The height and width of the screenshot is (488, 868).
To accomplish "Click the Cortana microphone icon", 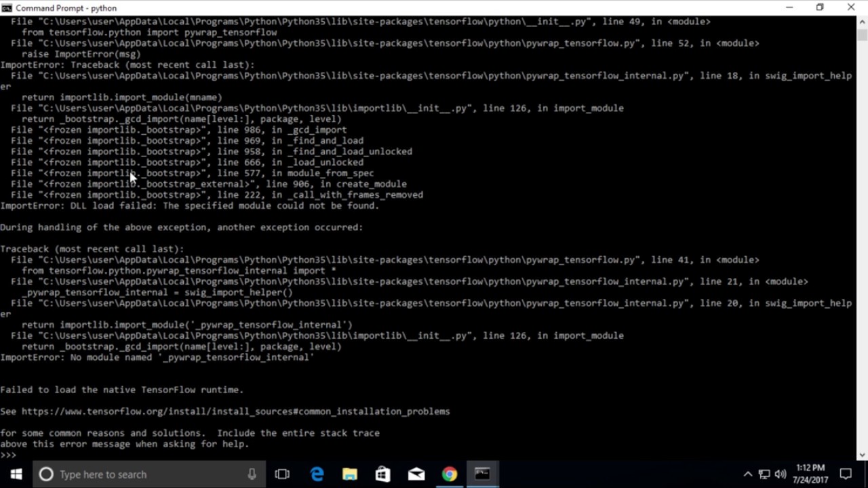I will click(x=252, y=474).
